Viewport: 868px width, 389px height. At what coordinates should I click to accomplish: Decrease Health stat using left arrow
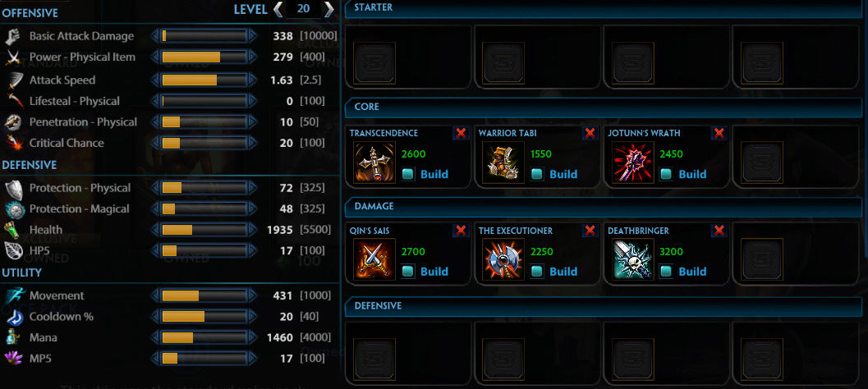[x=155, y=230]
